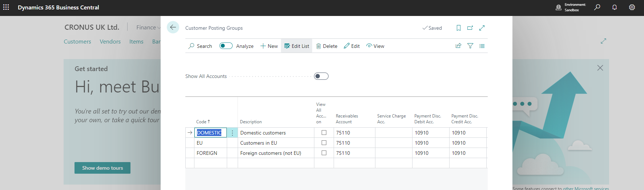
Task: Click Receivables Account 75110 for DOMESTIC
Action: [x=354, y=133]
